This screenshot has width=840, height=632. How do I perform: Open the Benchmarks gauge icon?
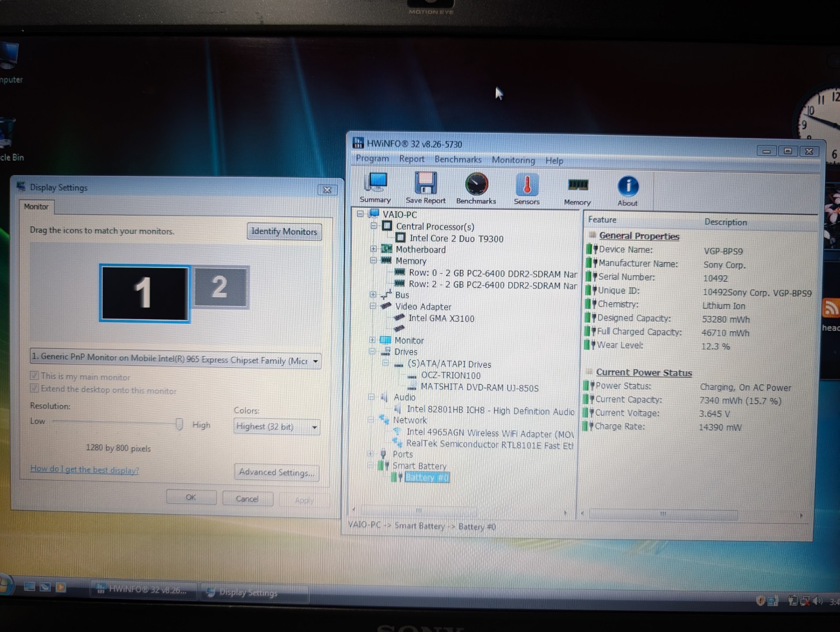click(x=476, y=189)
